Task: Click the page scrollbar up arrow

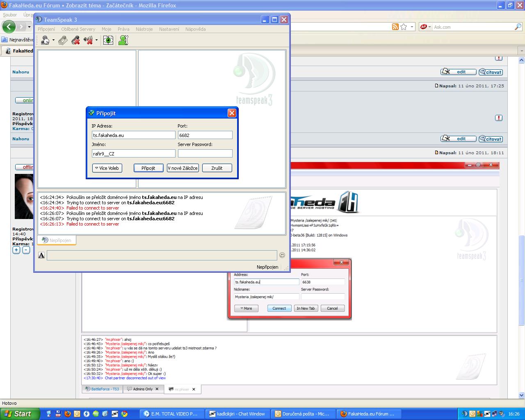Action: (x=522, y=60)
